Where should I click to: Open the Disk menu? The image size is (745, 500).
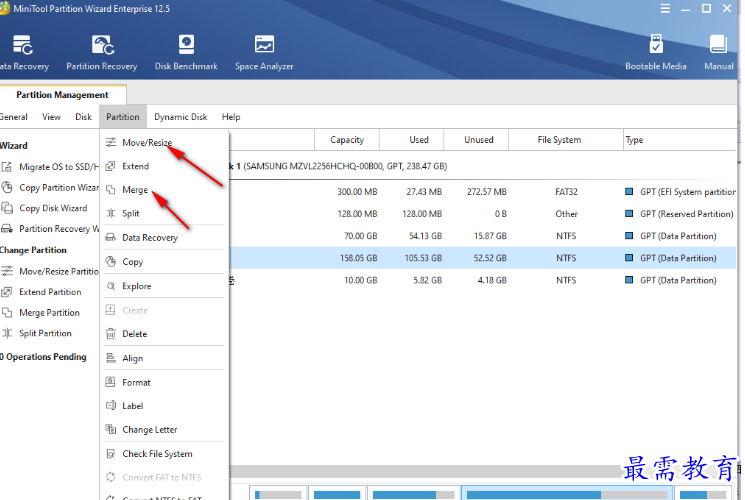coord(83,117)
